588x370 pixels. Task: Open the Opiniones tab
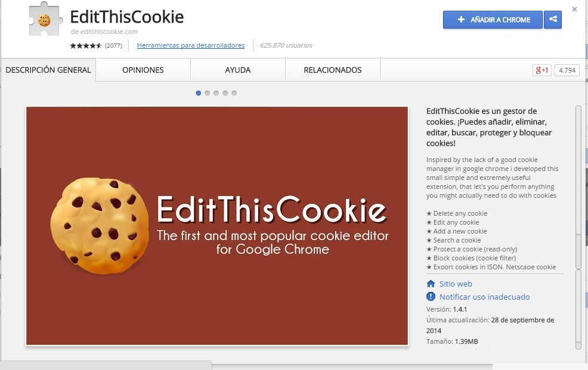coord(143,70)
